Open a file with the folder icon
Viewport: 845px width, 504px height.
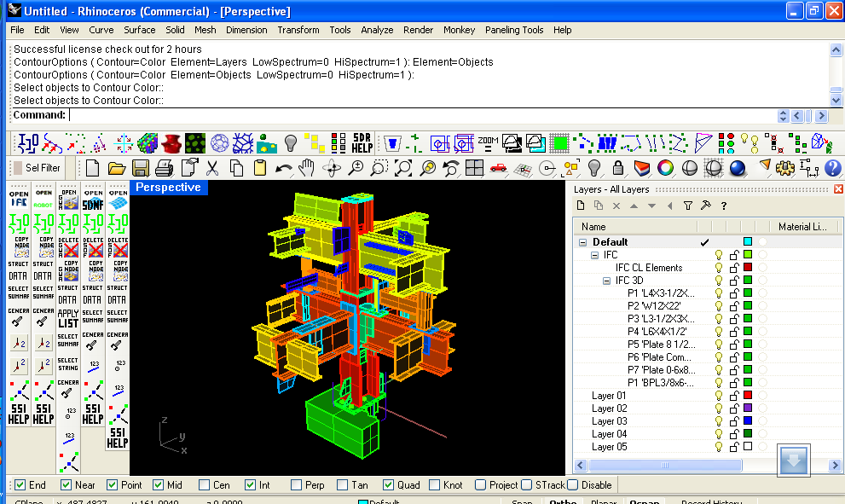click(x=117, y=168)
